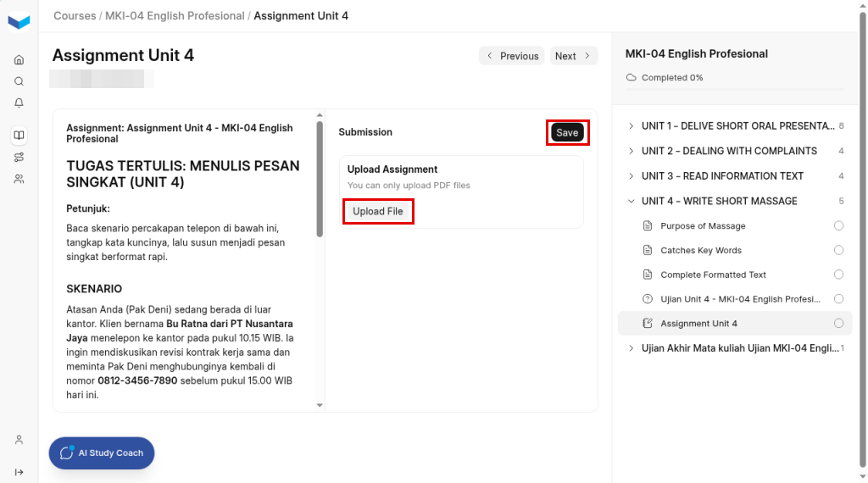
Task: Expand Ujian Akhir Mata kuliah section
Action: click(x=735, y=348)
